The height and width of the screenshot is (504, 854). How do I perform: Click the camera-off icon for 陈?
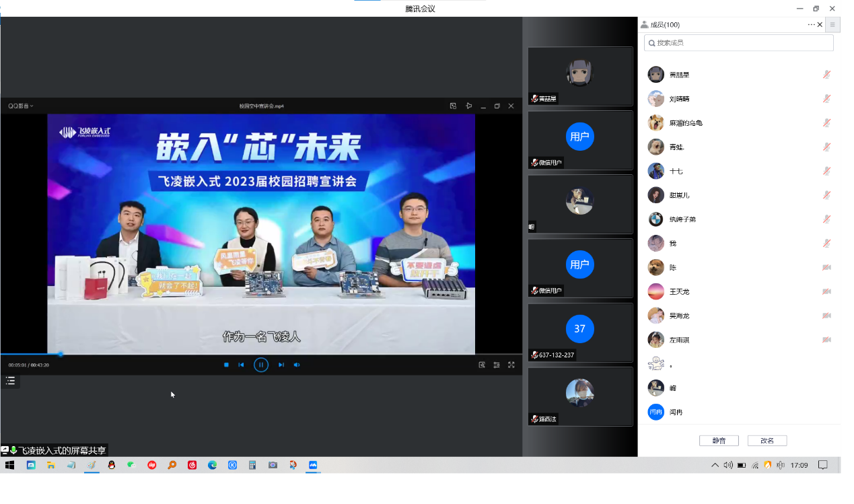(x=826, y=267)
